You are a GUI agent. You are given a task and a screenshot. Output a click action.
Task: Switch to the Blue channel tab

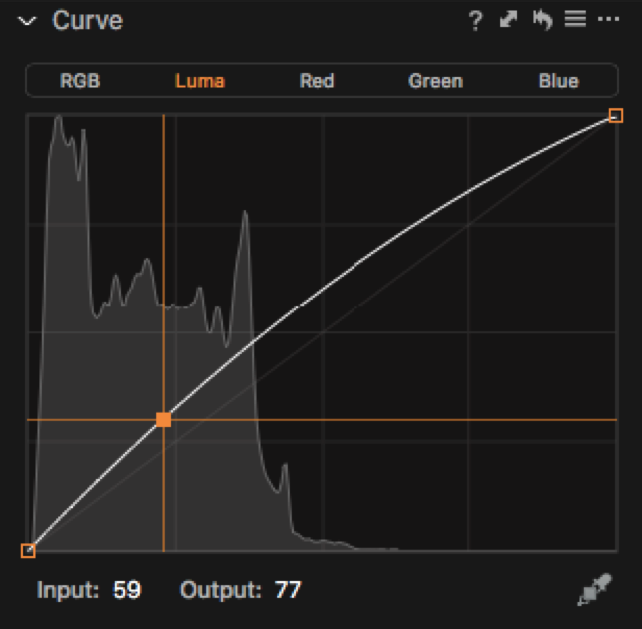558,81
